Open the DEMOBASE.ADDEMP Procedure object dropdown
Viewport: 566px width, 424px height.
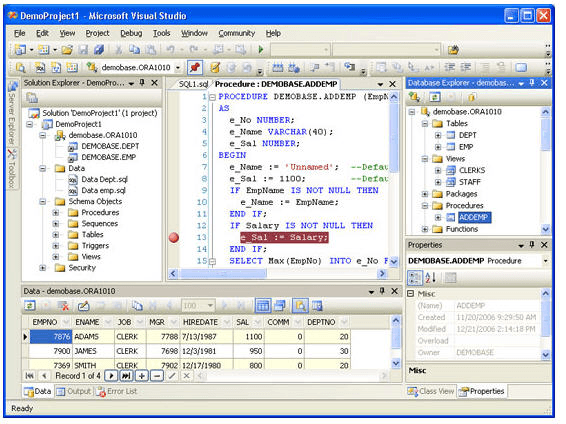pos(545,261)
